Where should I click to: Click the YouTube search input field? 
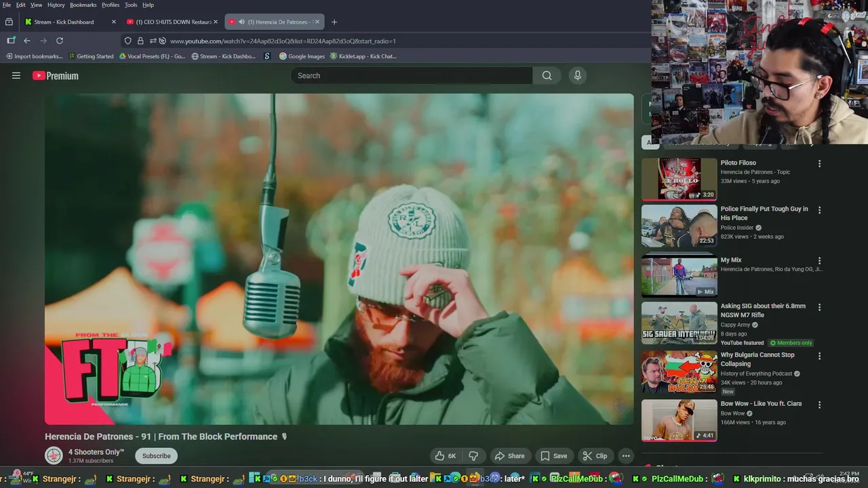coord(412,76)
